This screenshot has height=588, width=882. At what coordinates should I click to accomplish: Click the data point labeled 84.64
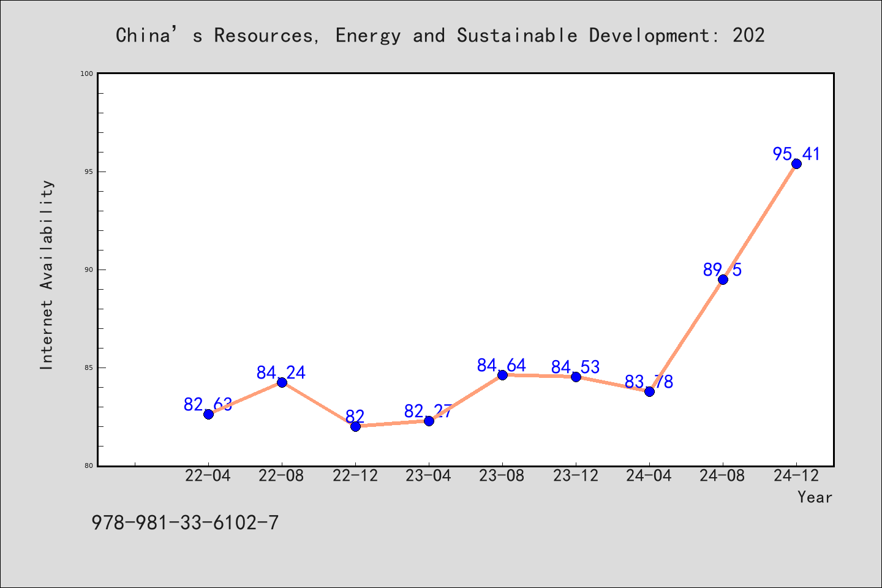point(502,375)
